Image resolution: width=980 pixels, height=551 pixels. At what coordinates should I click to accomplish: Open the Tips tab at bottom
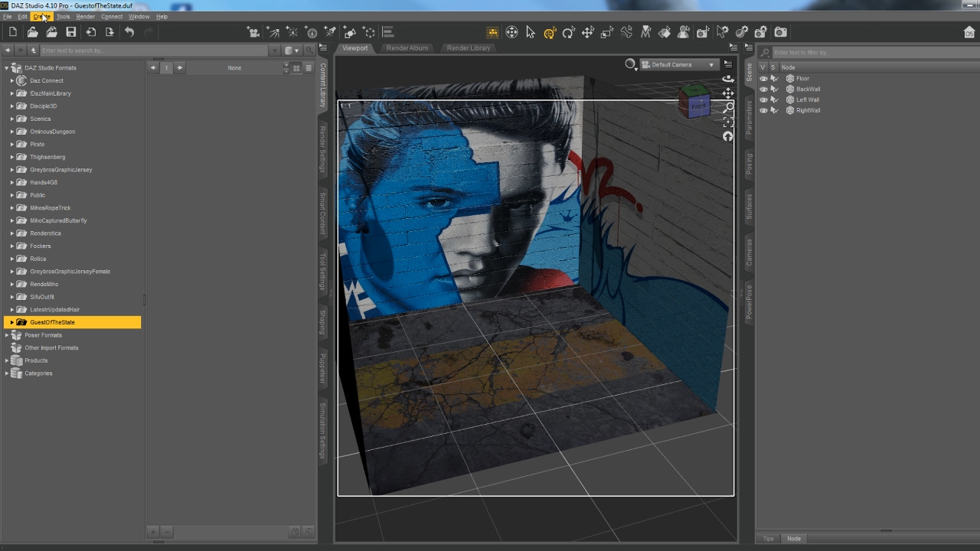pos(768,539)
